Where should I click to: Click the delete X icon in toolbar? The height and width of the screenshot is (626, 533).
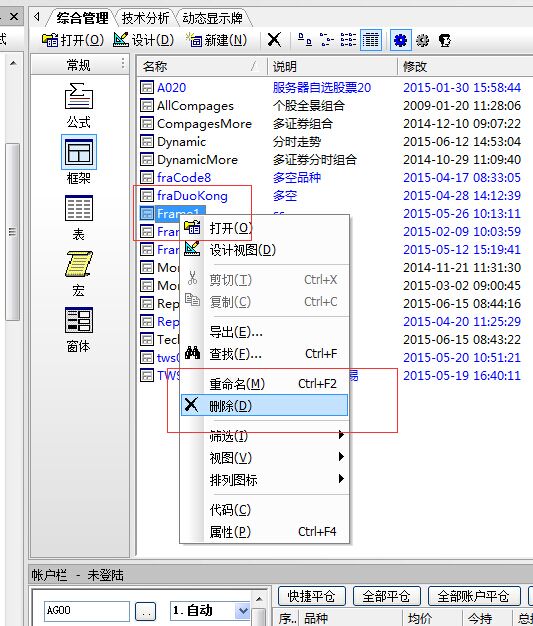(x=274, y=40)
